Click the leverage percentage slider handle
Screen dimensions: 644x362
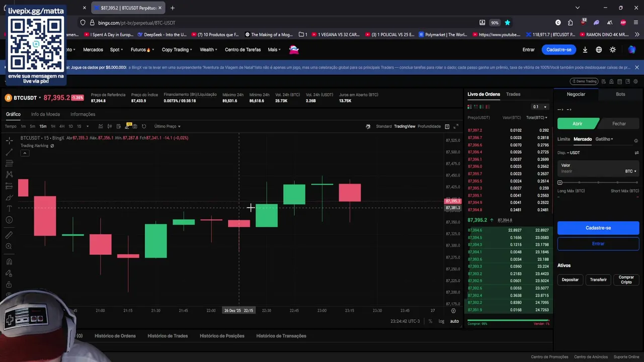[x=560, y=183]
